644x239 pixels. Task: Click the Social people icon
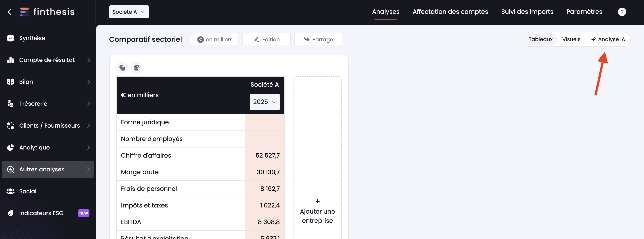pyautogui.click(x=11, y=191)
